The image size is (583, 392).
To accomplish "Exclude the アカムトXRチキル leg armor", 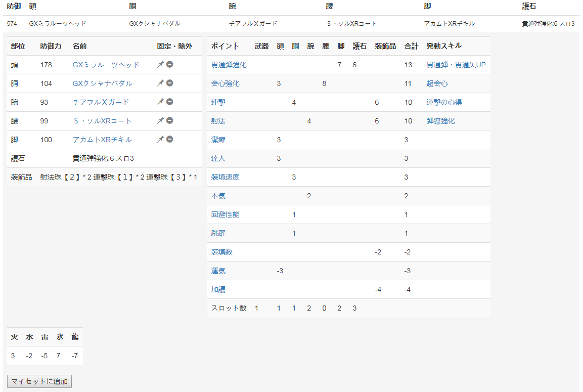I will click(x=169, y=139).
